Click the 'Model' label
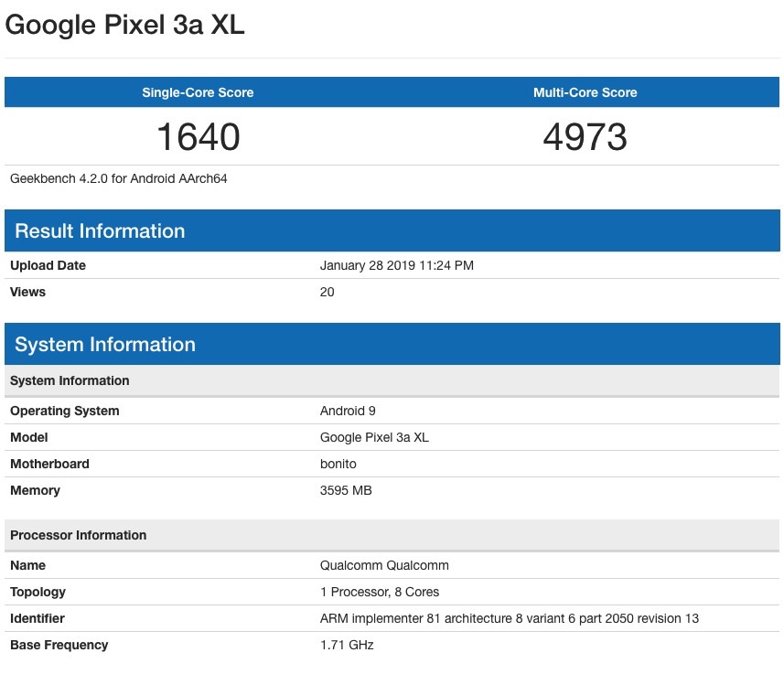The image size is (784, 674). (x=29, y=437)
